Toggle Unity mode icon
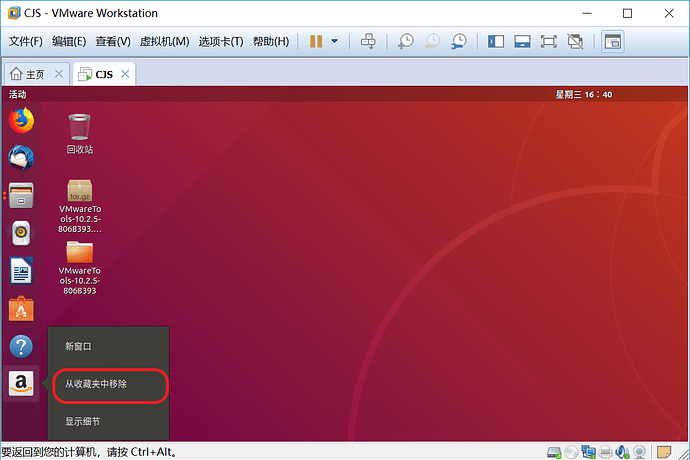Viewport: 690px width, 460px height. click(575, 41)
